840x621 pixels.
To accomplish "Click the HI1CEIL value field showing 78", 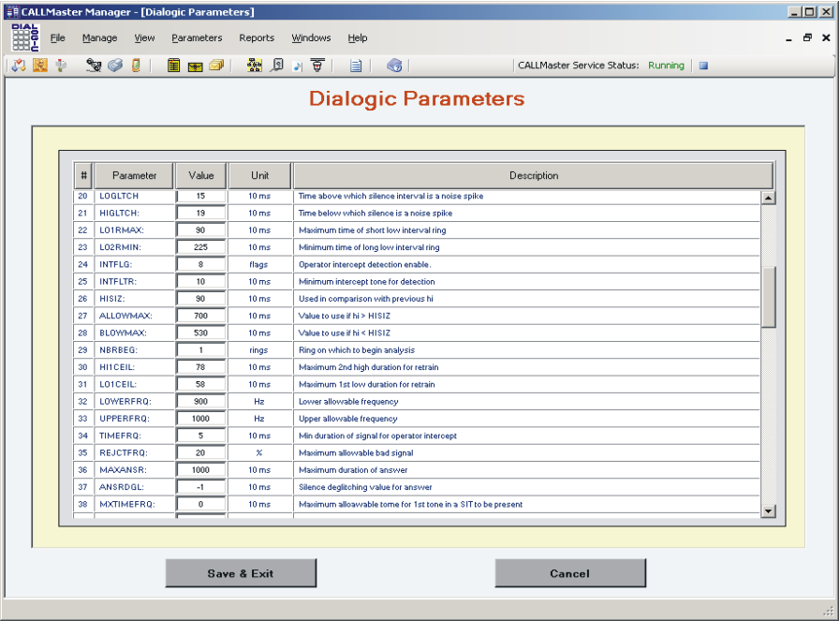I will point(201,367).
